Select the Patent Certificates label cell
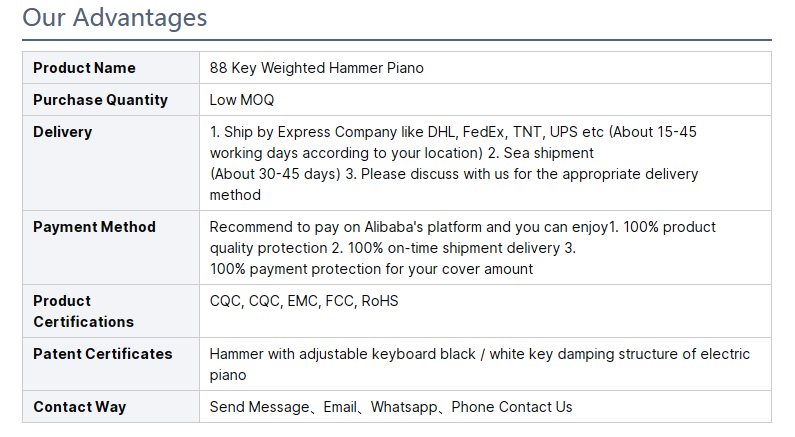 tap(111, 364)
